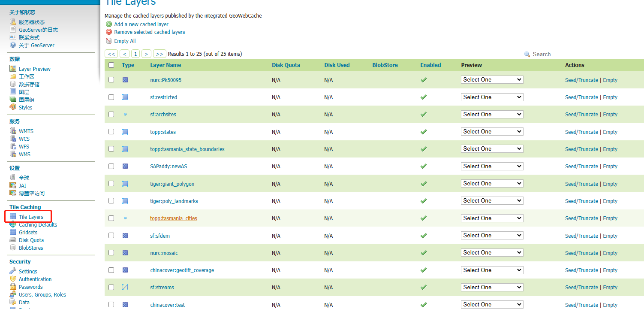Open Preview dropdown for topp:states

(492, 131)
